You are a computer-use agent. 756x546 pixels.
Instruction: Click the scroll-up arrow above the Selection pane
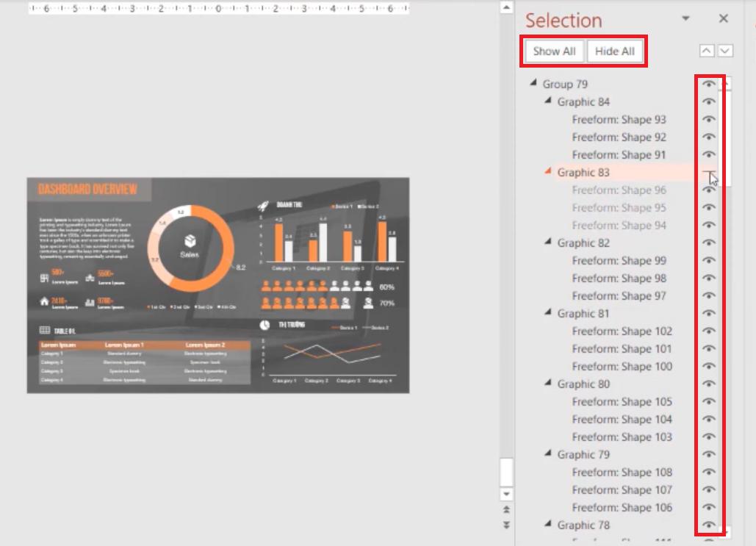coord(506,7)
